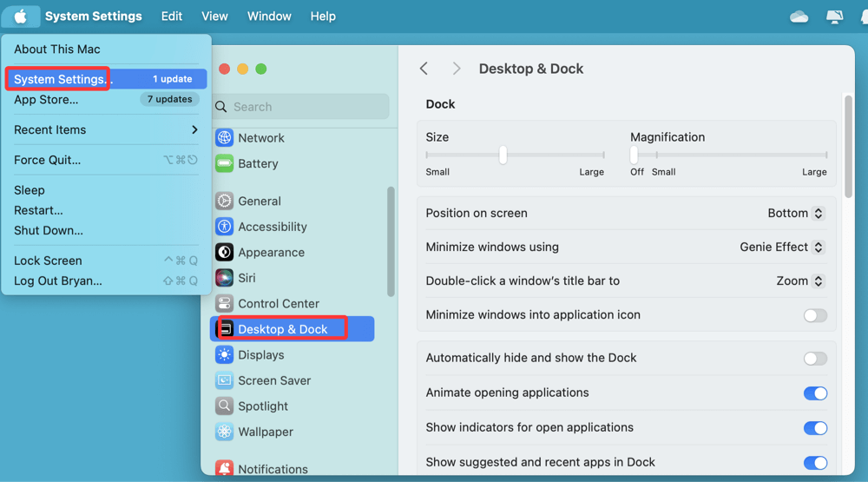The width and height of the screenshot is (868, 482).
Task: Click the display icon in menu bar
Action: point(834,17)
